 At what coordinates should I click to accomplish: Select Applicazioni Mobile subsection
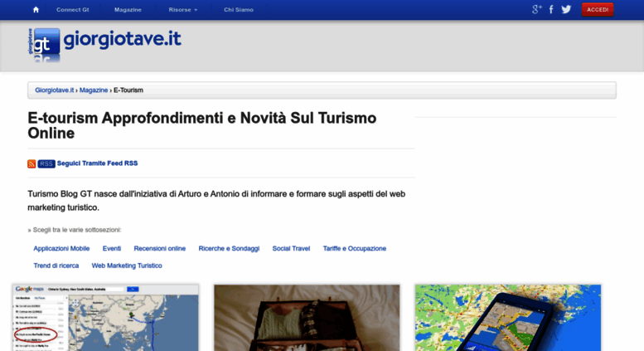[x=61, y=248]
